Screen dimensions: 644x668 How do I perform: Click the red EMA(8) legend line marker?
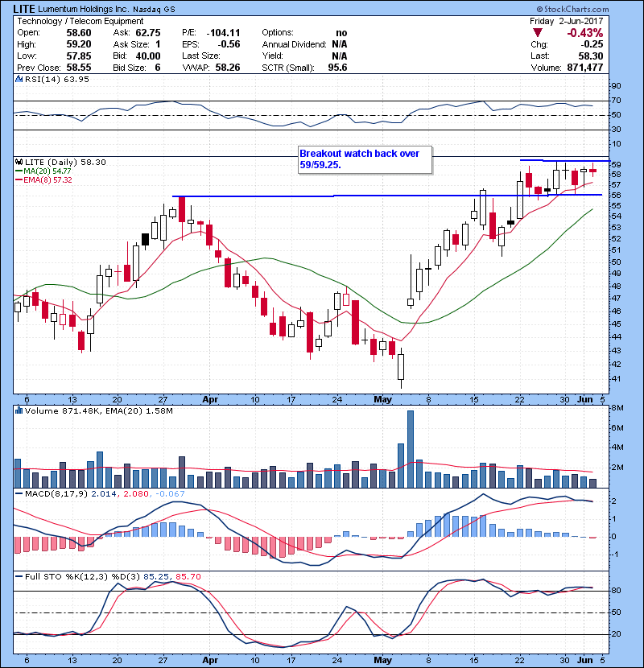point(19,179)
